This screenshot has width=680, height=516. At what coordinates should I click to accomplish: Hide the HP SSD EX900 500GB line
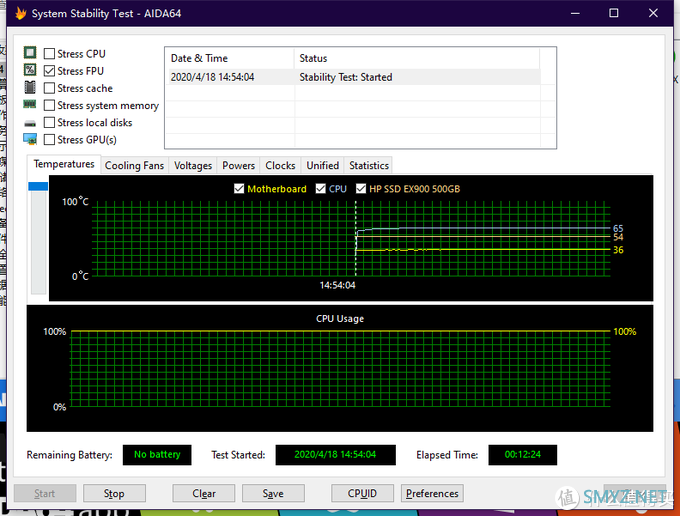pos(361,189)
